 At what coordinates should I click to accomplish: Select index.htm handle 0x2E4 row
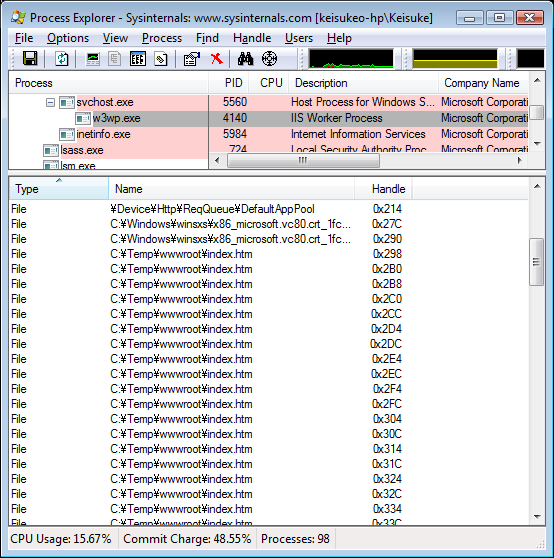click(x=269, y=359)
